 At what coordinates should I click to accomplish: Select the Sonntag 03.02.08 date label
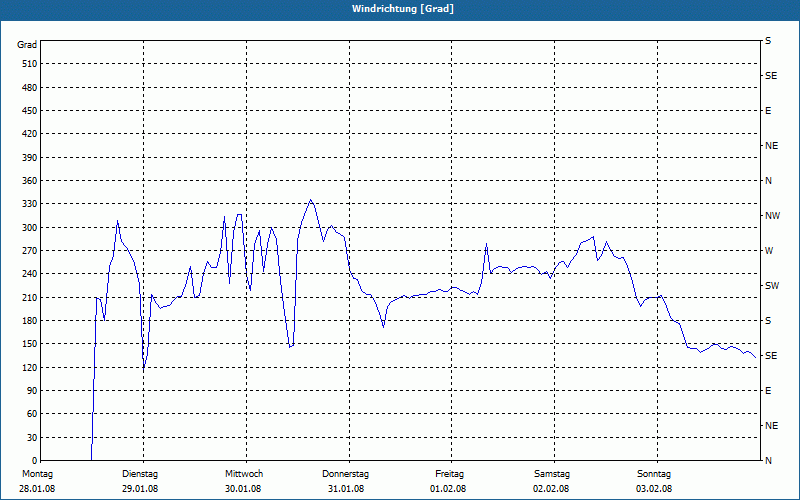click(654, 481)
